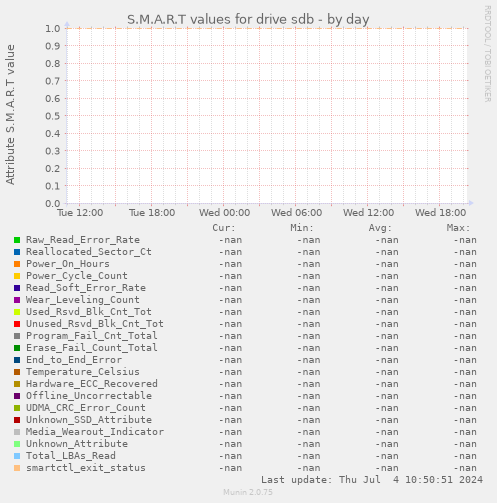Viewport: 497px width, 503px height.
Task: Select the smartctl_exit_status legend label
Action: 86,468
